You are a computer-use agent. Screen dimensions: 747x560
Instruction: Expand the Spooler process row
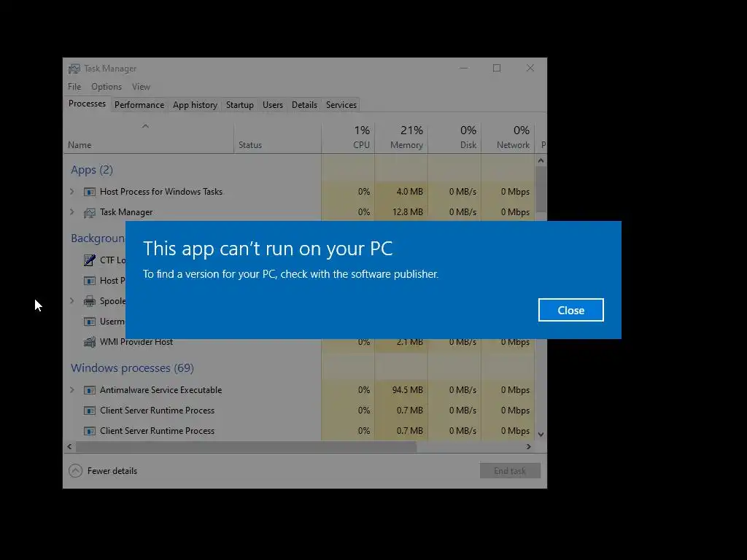(72, 301)
